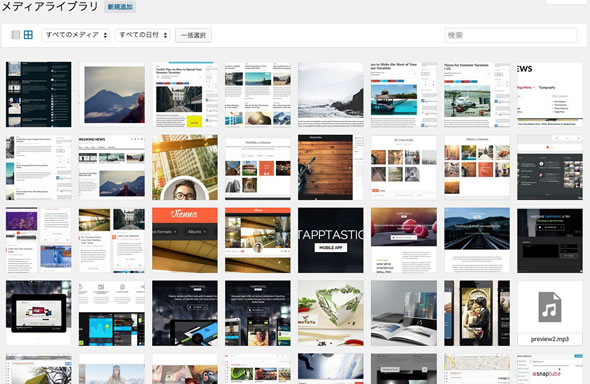Viewport: 590px width, 384px height.
Task: Click the 新規追加 add new button
Action: click(120, 7)
